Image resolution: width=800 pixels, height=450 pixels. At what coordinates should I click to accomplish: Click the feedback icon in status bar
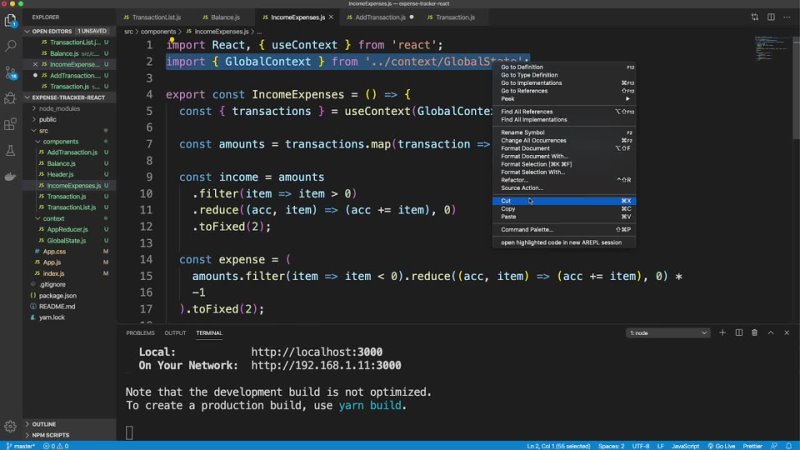point(774,446)
